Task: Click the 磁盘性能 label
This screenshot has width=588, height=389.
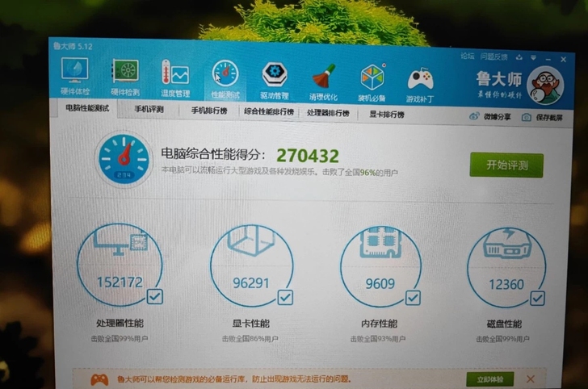Action: pos(504,324)
